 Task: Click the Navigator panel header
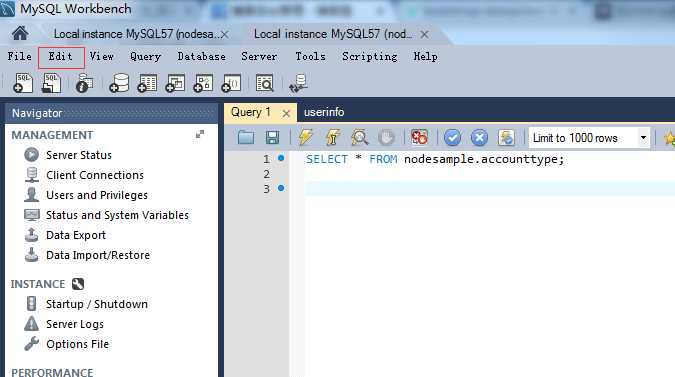pos(112,113)
